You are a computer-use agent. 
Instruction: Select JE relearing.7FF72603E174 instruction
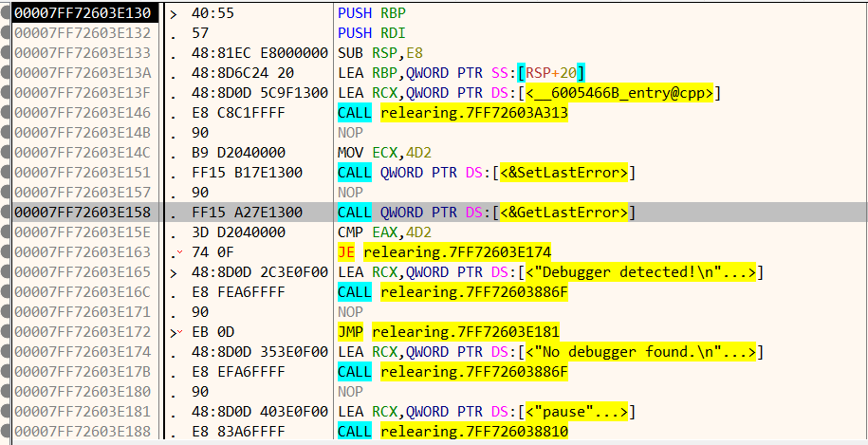445,252
